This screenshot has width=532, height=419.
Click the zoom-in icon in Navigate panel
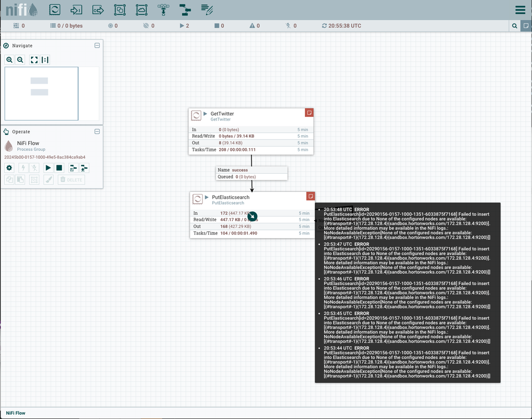point(10,60)
